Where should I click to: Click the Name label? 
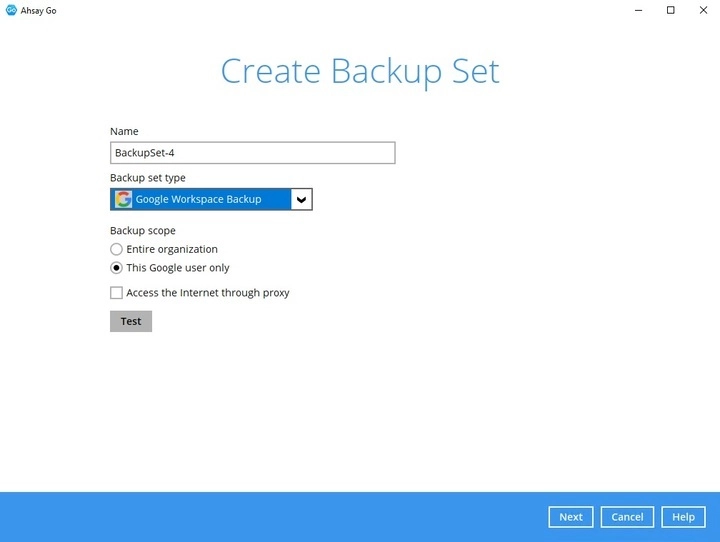pyautogui.click(x=124, y=131)
